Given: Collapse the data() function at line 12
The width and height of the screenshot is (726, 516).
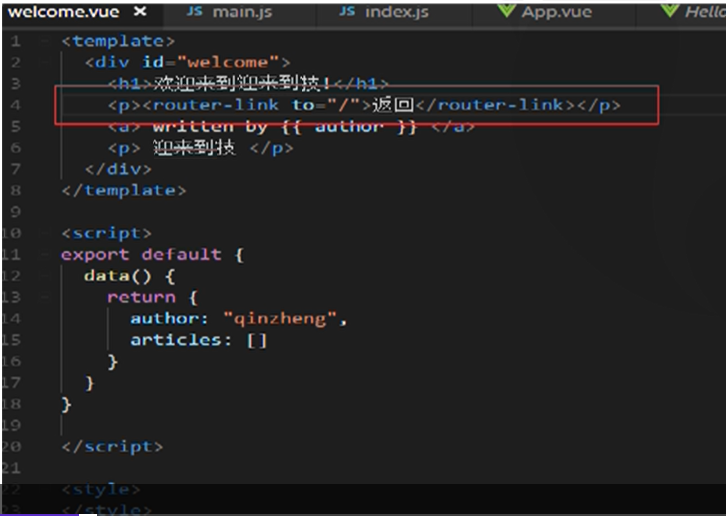Looking at the screenshot, I should pyautogui.click(x=44, y=276).
